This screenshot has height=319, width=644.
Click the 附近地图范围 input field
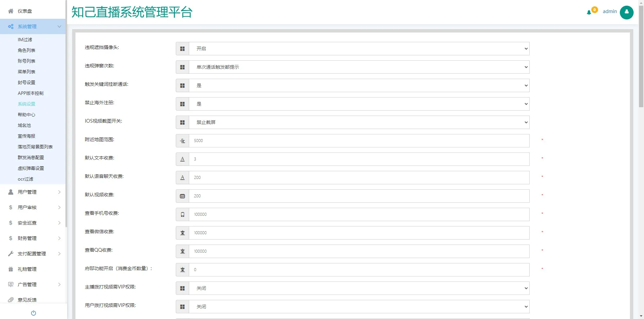coord(359,141)
